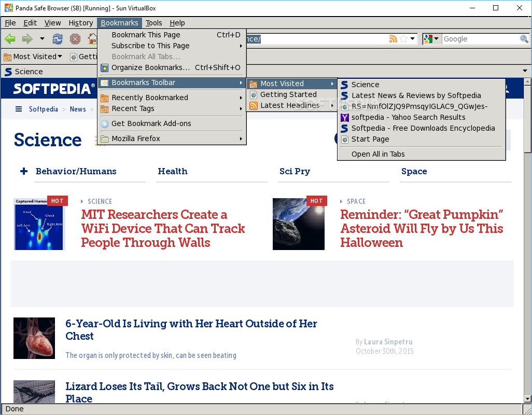Open Latest News & Reviews by Softpedia bookmark
Viewport: 532px width, 415px height.
click(422, 95)
